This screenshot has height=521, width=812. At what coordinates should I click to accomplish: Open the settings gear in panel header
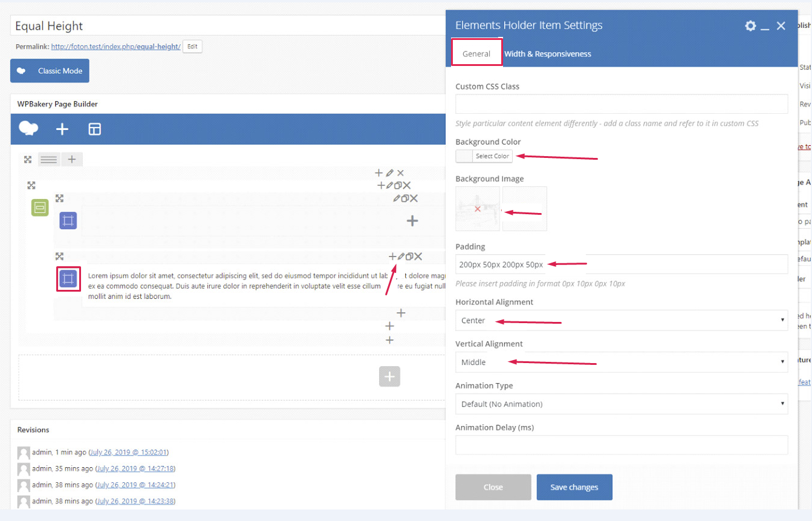coord(750,25)
